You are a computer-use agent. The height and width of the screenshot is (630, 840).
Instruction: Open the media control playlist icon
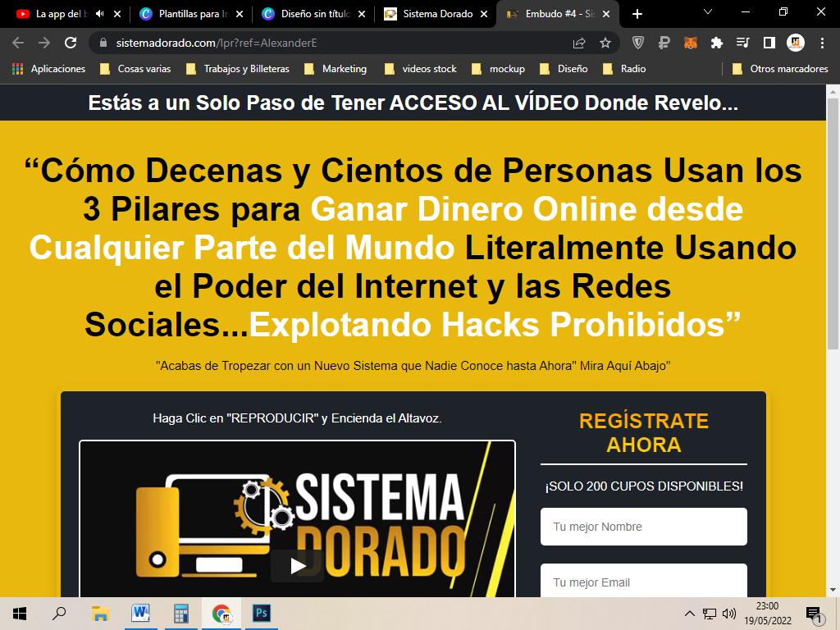[742, 43]
